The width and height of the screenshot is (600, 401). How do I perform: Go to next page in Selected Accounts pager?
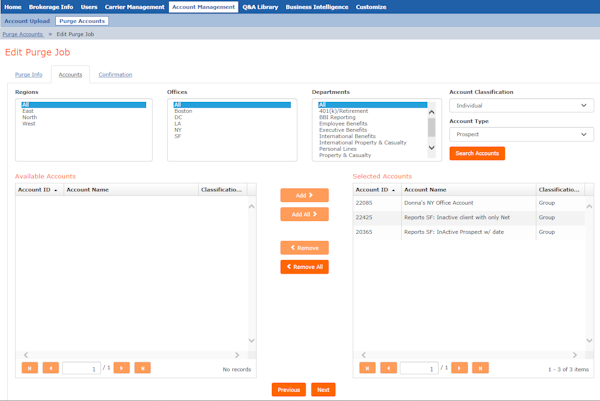460,368
